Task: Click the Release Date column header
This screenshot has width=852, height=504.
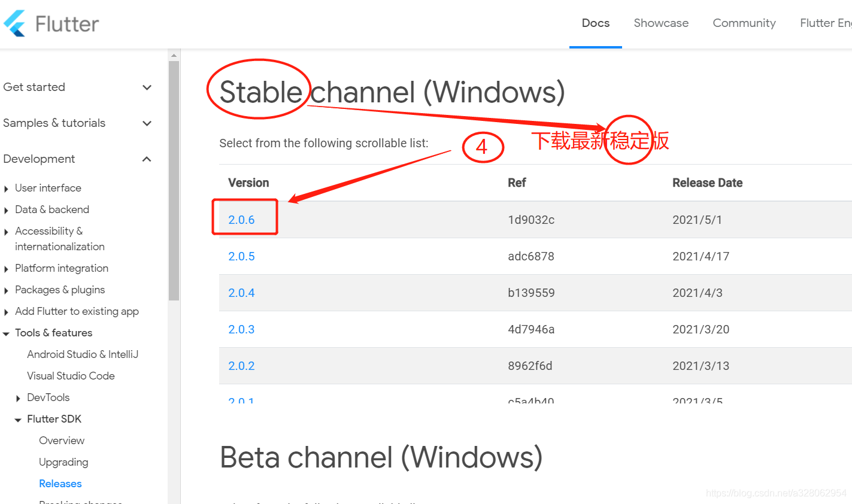Action: tap(707, 183)
